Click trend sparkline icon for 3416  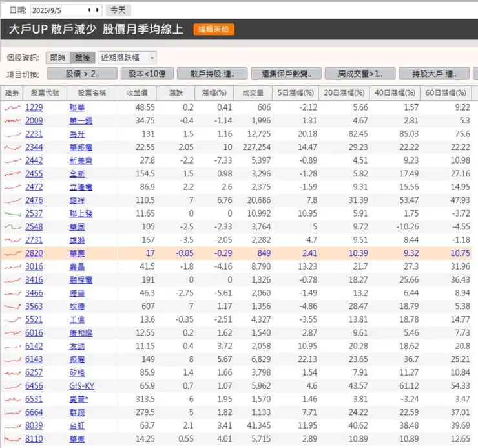pyautogui.click(x=12, y=280)
